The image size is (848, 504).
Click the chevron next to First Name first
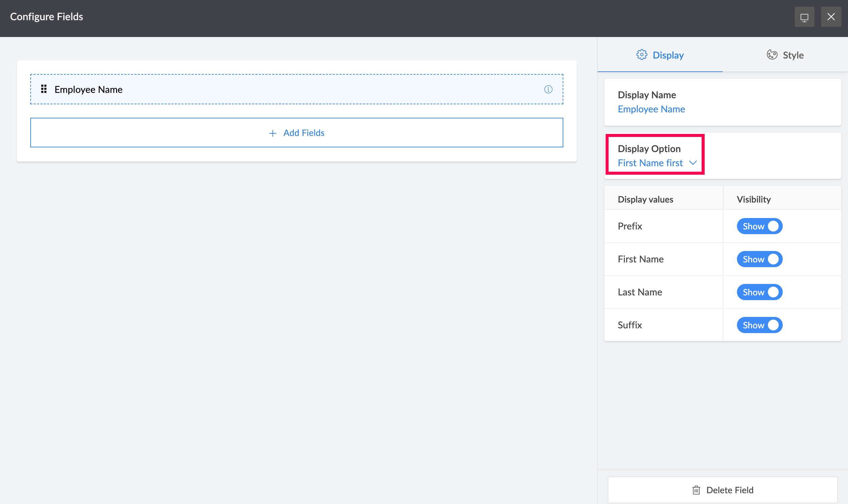click(x=693, y=163)
